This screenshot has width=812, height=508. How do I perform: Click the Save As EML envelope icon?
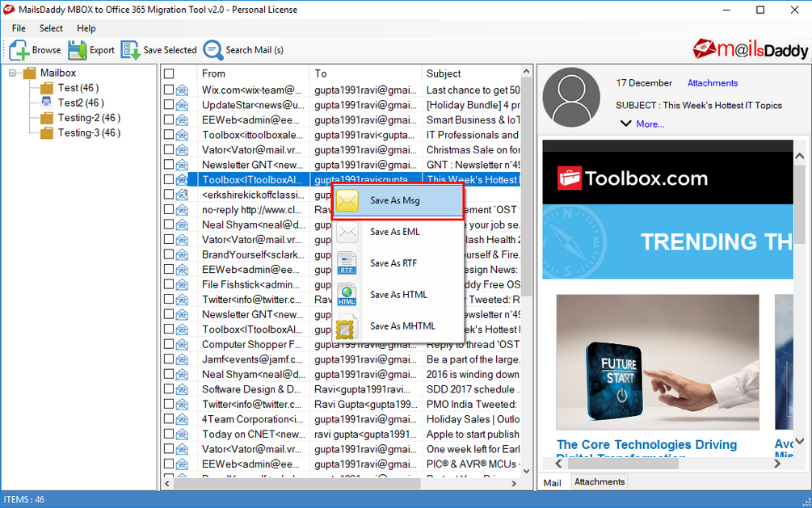[x=349, y=232]
